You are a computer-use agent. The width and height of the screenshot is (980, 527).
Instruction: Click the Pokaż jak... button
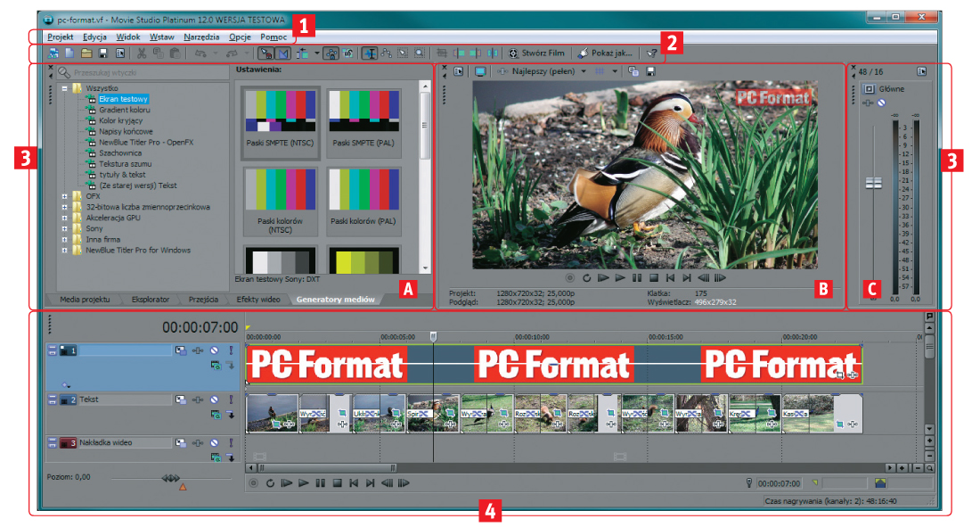tap(606, 54)
